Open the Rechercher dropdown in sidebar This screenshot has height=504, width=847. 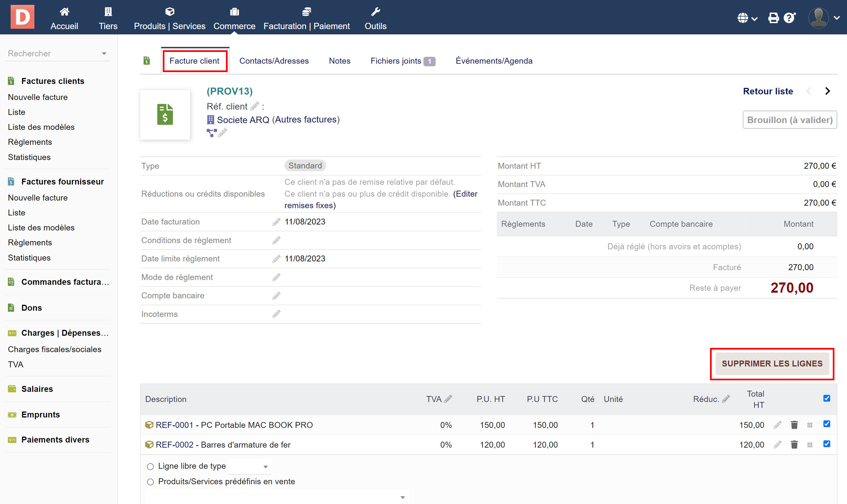tap(57, 54)
